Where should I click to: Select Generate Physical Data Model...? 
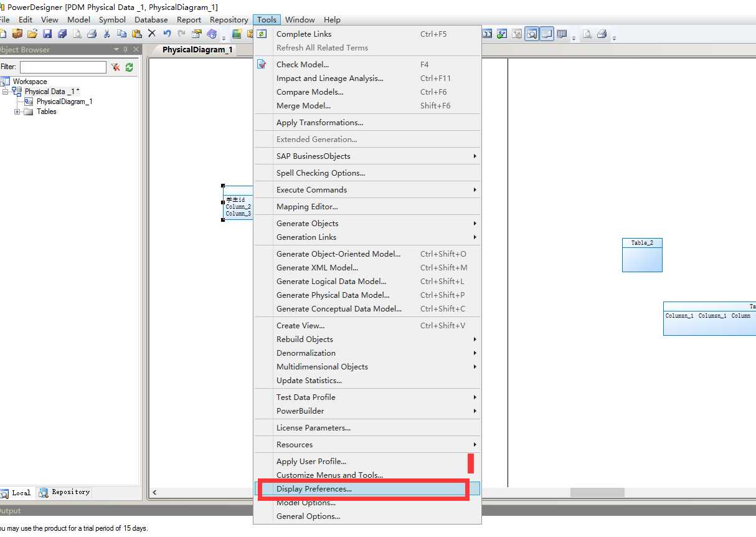pyautogui.click(x=367, y=295)
